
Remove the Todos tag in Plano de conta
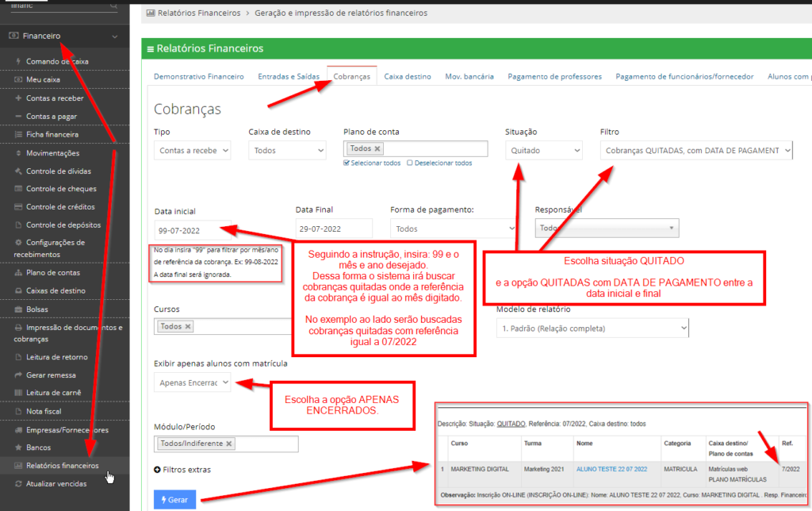(x=377, y=148)
